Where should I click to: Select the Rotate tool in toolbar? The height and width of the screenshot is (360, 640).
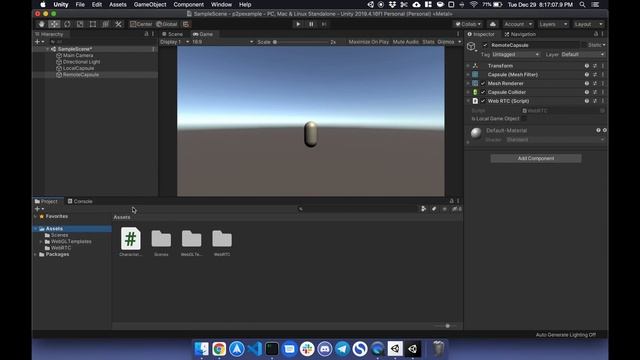pos(67,24)
